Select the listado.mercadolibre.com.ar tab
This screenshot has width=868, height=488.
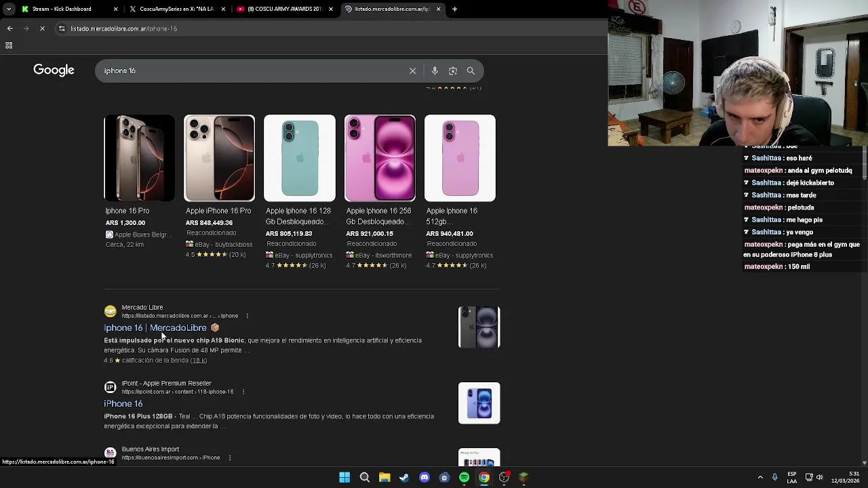click(x=392, y=9)
